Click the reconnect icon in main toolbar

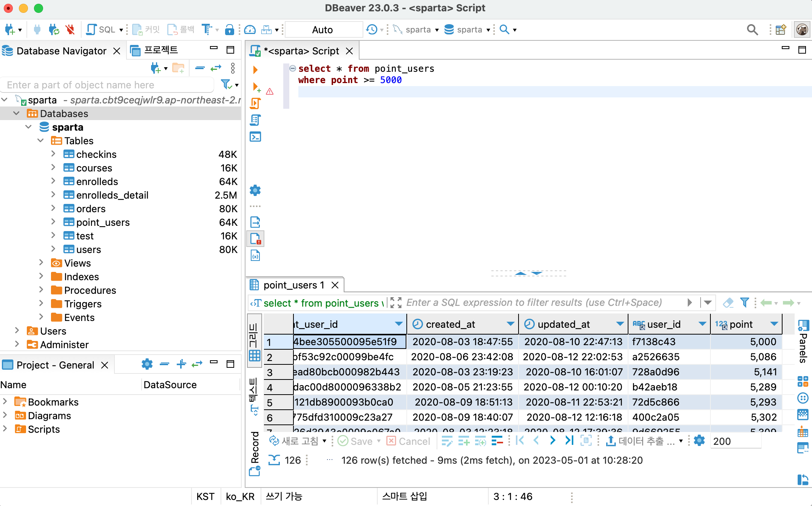[54, 29]
